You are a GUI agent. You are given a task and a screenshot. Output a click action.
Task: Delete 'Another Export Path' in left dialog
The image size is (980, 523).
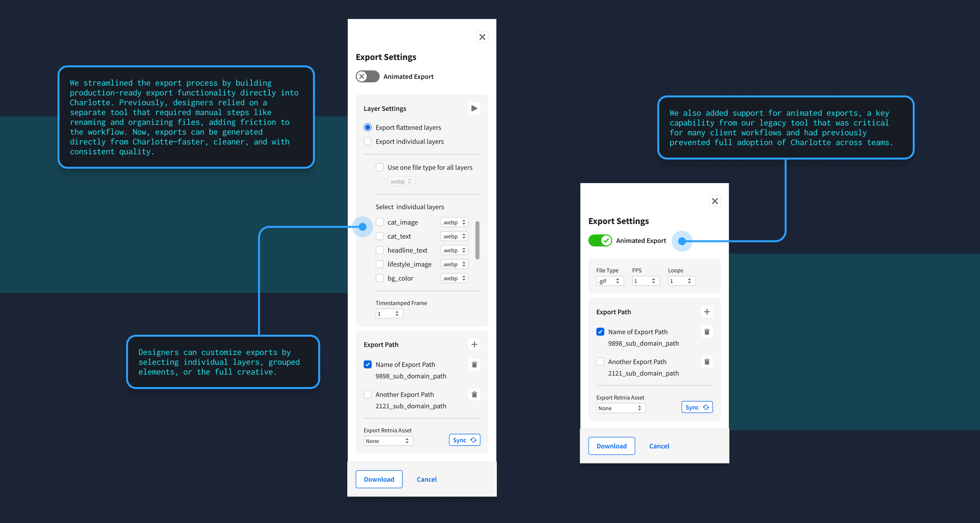[x=474, y=394]
